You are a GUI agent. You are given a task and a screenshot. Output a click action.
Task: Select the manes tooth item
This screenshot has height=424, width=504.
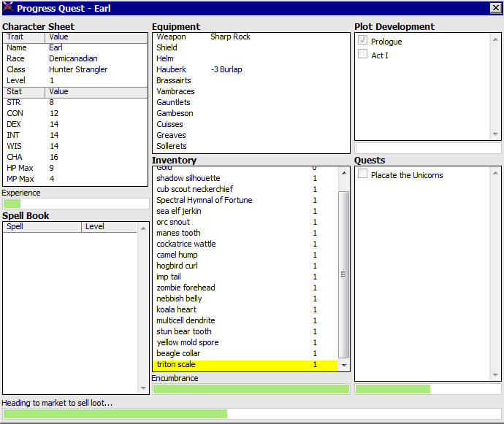[245, 233]
